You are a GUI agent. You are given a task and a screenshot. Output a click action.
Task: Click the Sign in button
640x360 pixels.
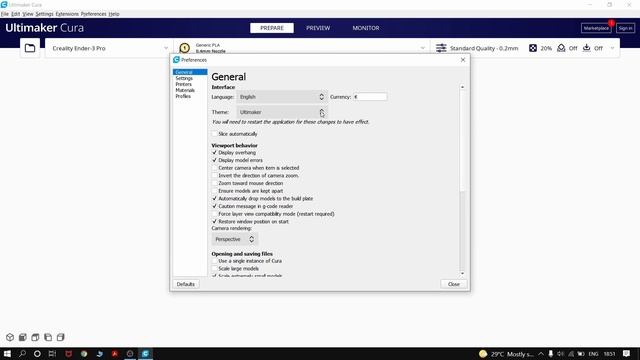pyautogui.click(x=625, y=28)
